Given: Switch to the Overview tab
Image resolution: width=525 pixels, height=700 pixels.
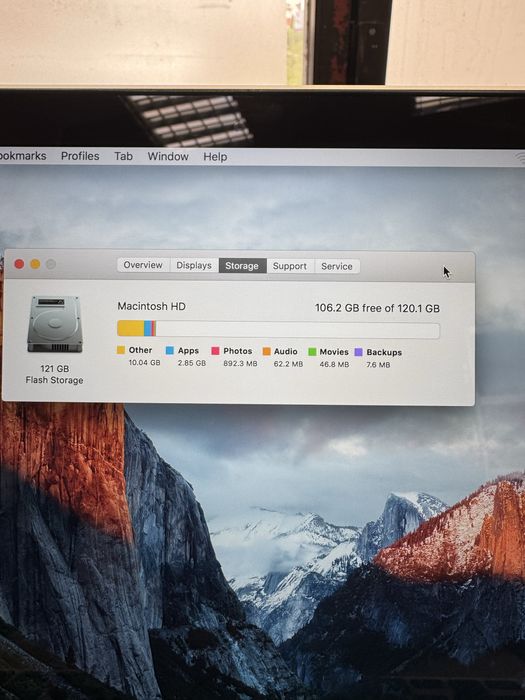Looking at the screenshot, I should 143,265.
